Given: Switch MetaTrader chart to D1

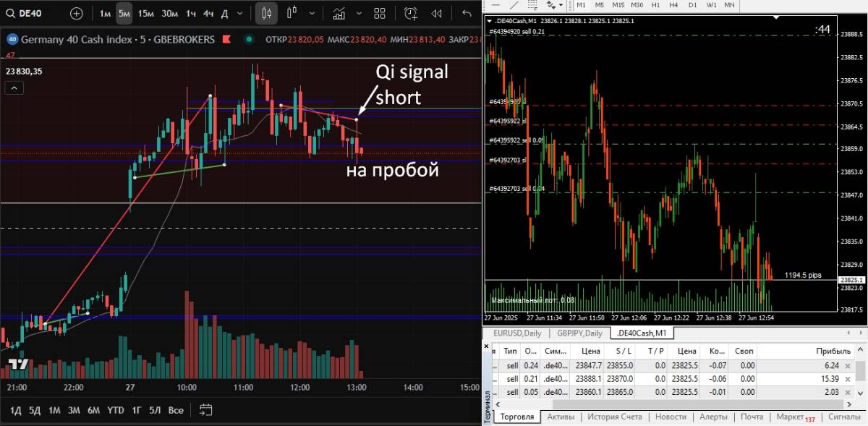Looking at the screenshot, I should click(x=693, y=5).
